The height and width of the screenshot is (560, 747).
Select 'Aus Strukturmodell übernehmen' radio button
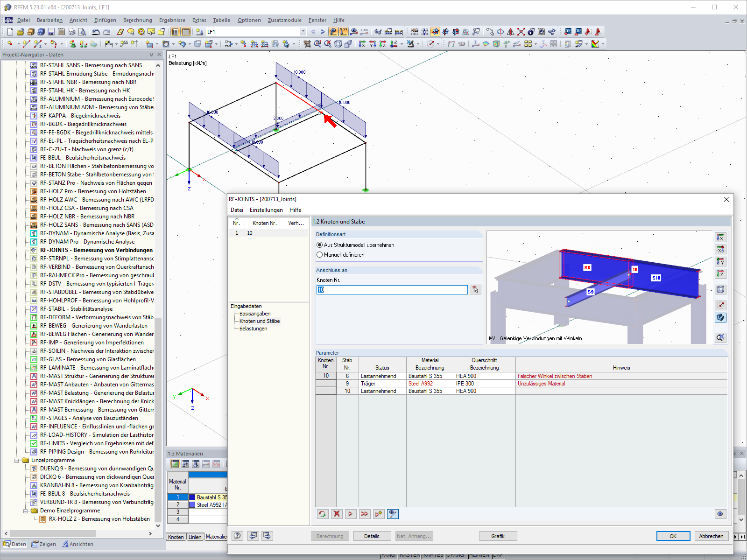click(319, 245)
